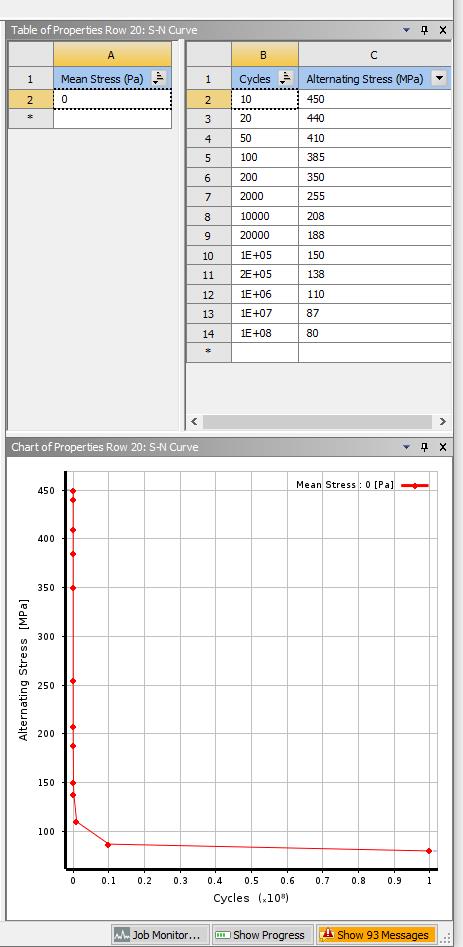Open Chart of Properties panel options arrow
The width and height of the screenshot is (463, 947).
(406, 447)
